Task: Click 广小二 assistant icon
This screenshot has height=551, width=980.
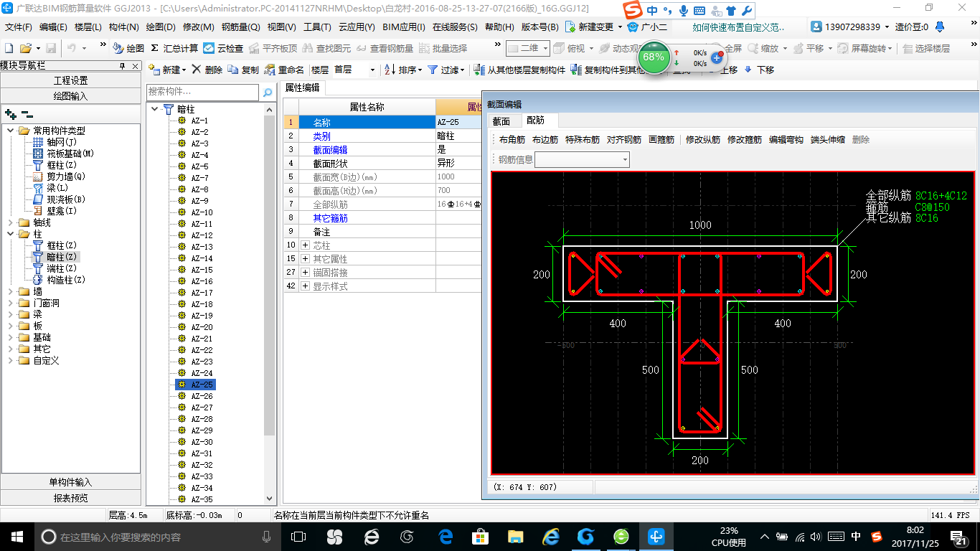Action: [647, 27]
